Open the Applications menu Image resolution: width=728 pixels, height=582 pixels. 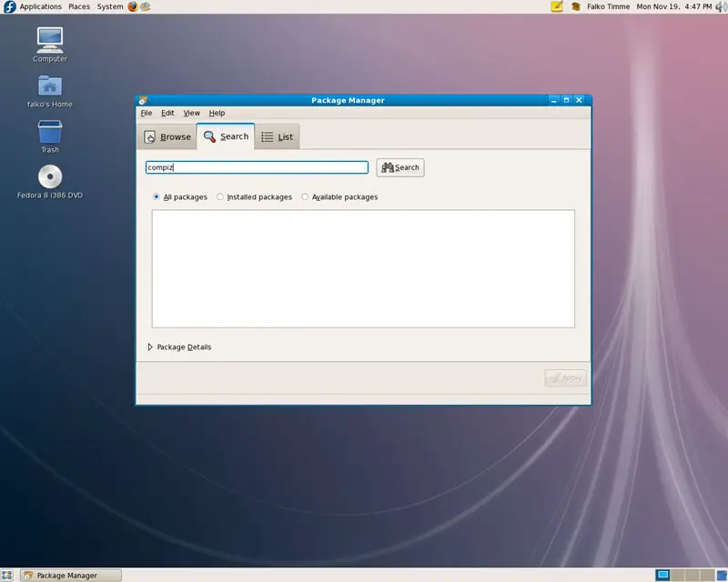[40, 6]
